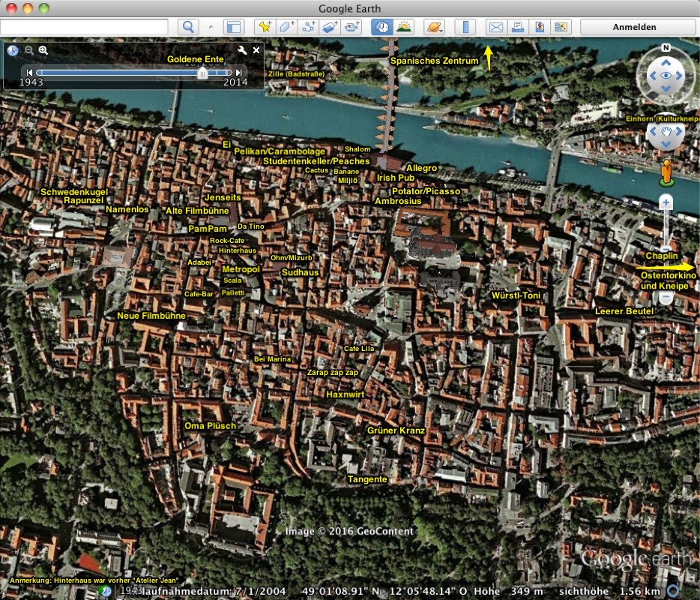Zoom in the timeline range
700x600 pixels.
click(43, 50)
